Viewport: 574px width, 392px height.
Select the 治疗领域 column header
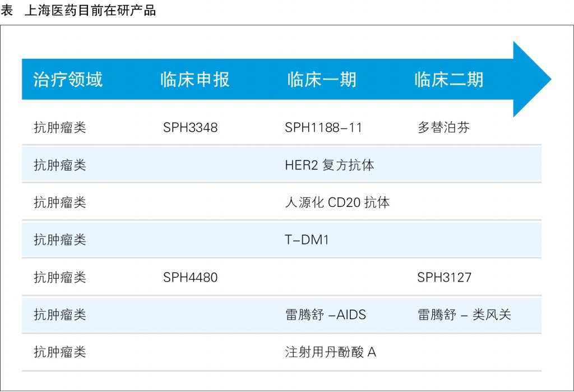[x=68, y=80]
